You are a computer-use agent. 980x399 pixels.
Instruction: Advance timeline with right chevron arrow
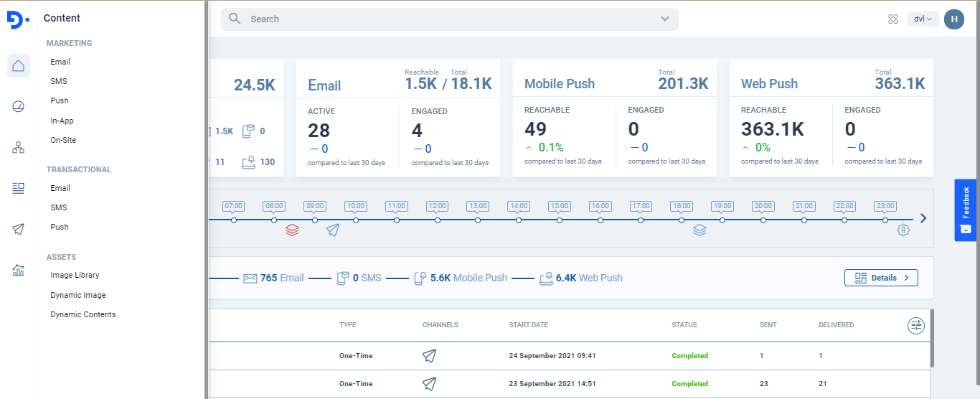click(923, 218)
